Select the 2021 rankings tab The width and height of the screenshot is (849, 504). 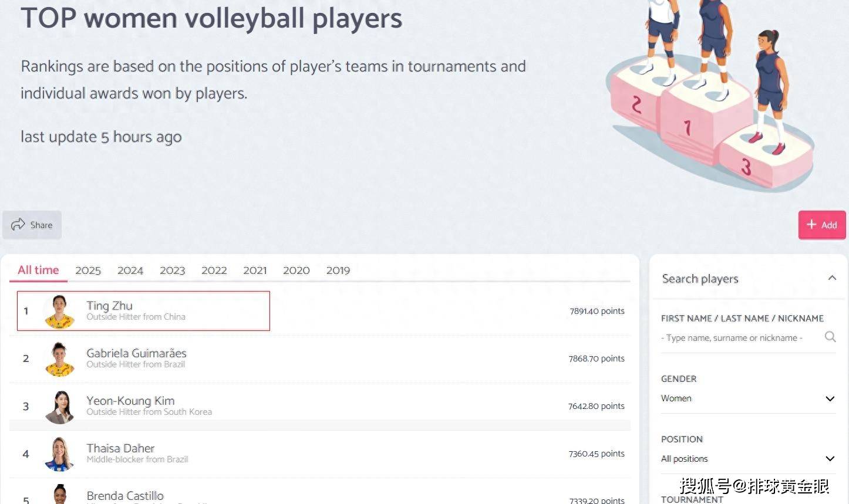point(255,270)
